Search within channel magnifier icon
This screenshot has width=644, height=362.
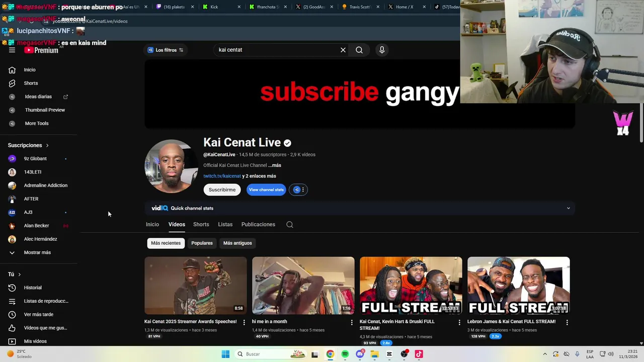tap(290, 225)
